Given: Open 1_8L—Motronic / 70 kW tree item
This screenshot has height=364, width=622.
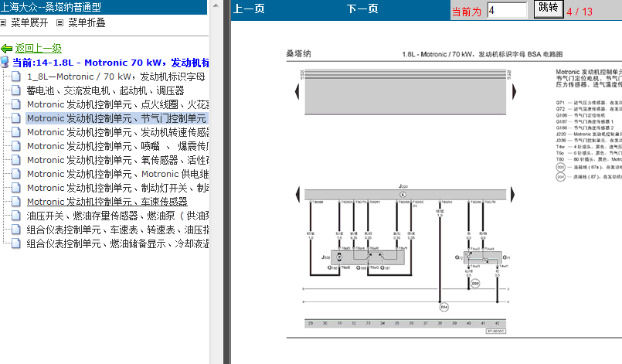Looking at the screenshot, I should 116,77.
